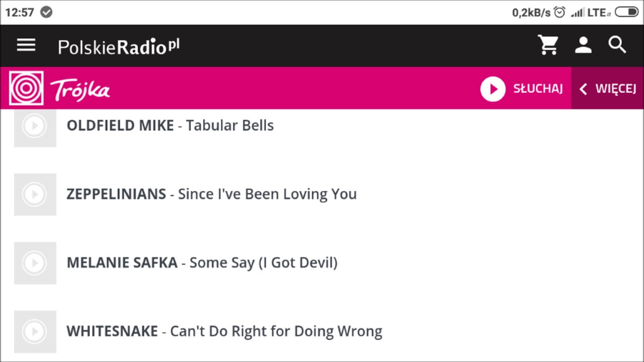
Task: Select Can't Do Right for Doing Wrong title
Action: [276, 331]
